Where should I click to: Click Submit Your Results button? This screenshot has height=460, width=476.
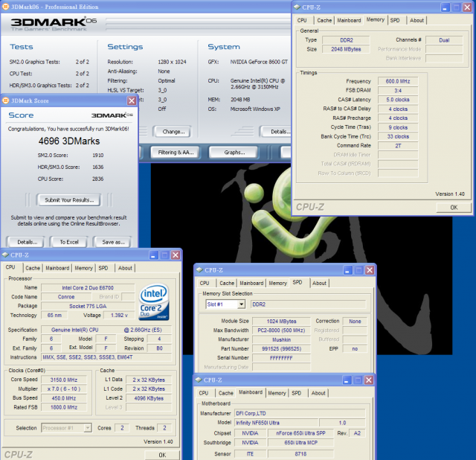click(69, 200)
